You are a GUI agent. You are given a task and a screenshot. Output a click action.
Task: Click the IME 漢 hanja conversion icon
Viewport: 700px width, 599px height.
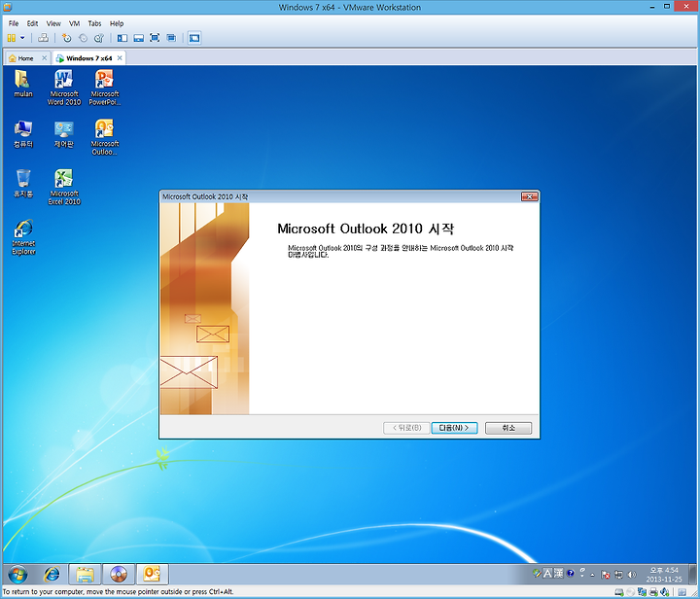tap(558, 573)
